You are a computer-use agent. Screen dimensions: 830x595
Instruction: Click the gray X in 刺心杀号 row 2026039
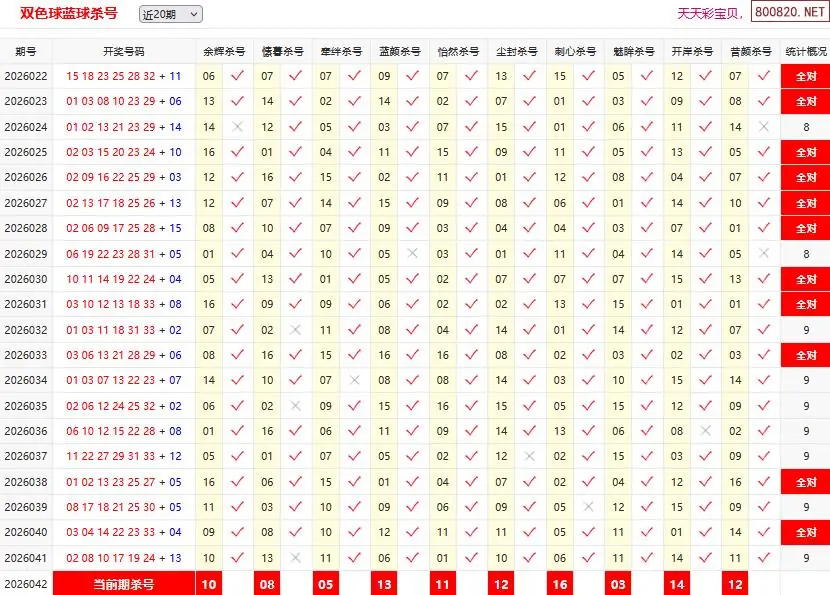pos(589,507)
